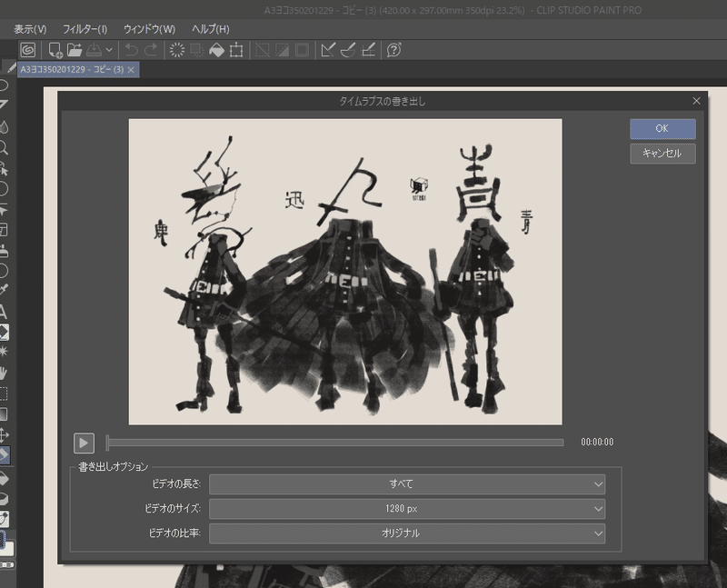Open the ウィンドウ(W) menu
The image size is (727, 588).
coord(148,29)
